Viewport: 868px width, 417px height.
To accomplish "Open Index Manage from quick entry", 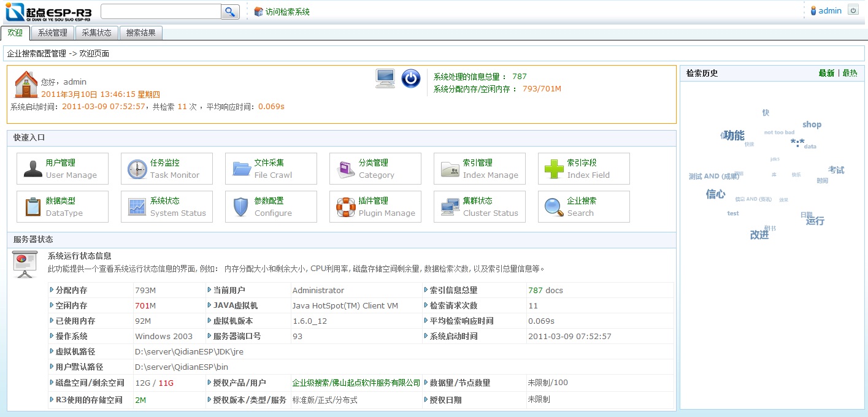I will click(449, 168).
